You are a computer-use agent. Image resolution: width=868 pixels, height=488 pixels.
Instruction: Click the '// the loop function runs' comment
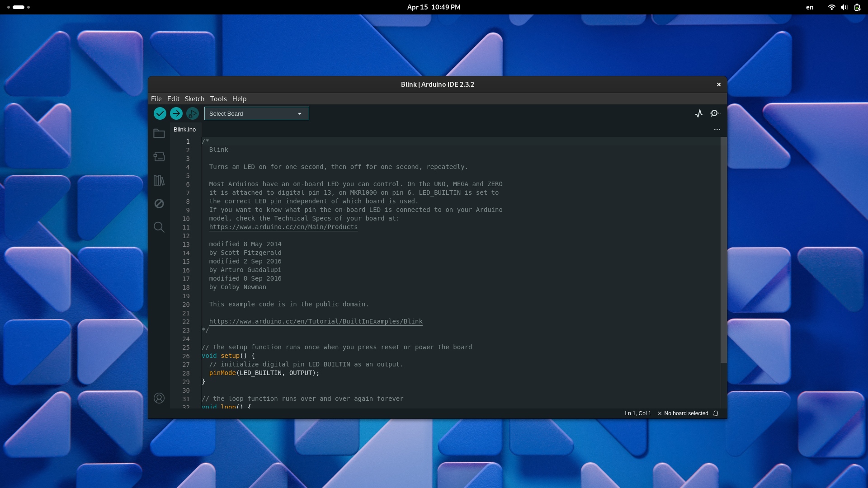(302, 399)
